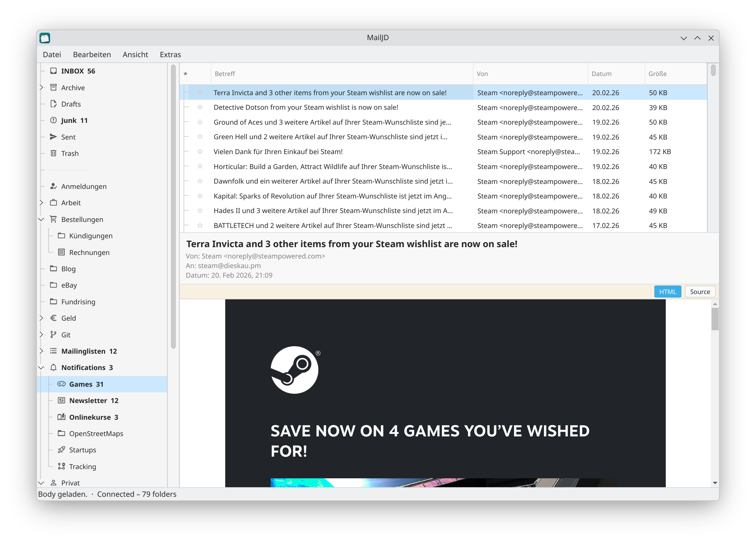Image resolution: width=756 pixels, height=544 pixels.
Task: Click the Drafts folder icon
Action: pos(54,104)
